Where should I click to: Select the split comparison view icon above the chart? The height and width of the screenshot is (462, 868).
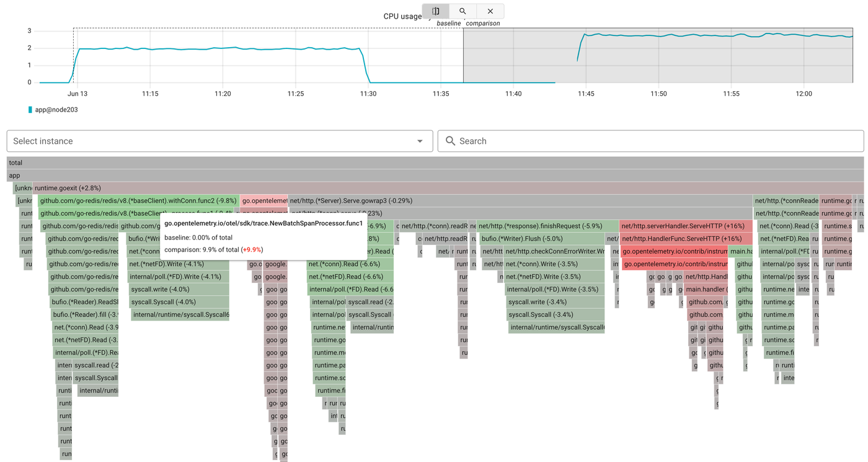pyautogui.click(x=435, y=11)
